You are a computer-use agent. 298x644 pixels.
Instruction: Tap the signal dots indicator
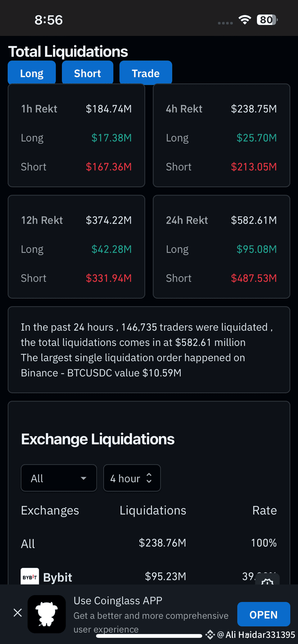coord(225,23)
